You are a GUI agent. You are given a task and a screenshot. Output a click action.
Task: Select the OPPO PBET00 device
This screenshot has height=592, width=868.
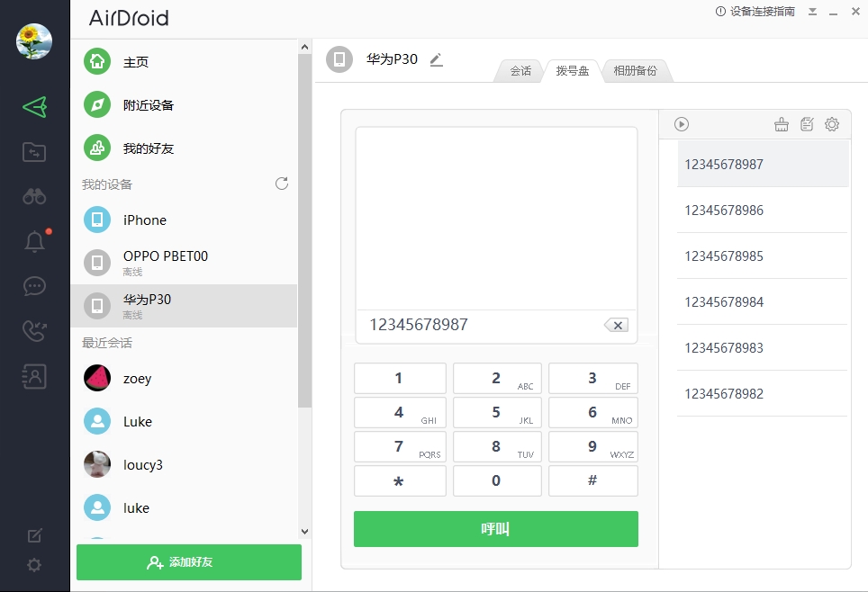click(x=184, y=263)
